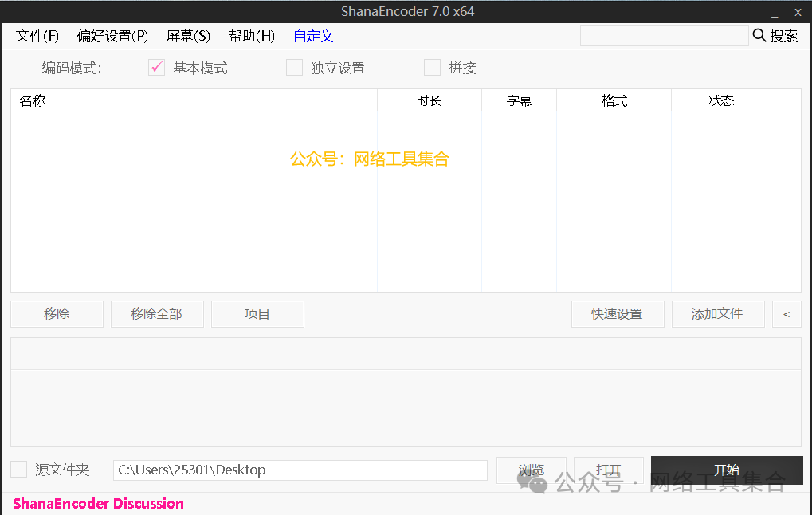Toggle the 源文件夹 checkbox
The width and height of the screenshot is (812, 515).
(x=19, y=470)
